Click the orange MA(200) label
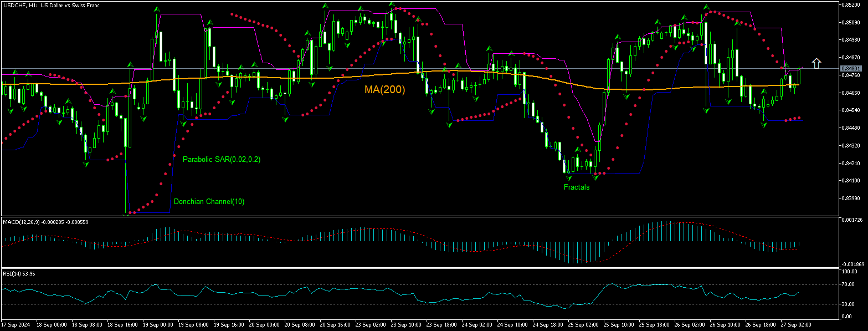 click(x=384, y=90)
